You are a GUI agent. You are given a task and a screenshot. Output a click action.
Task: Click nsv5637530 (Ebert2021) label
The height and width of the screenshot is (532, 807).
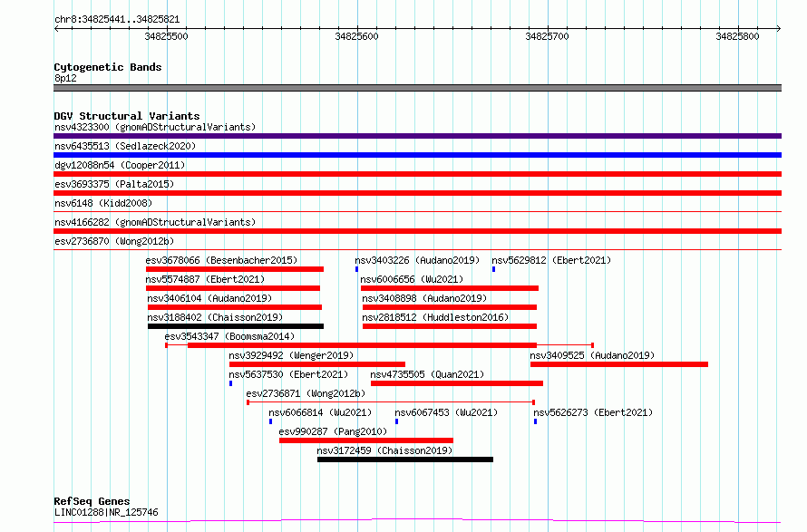click(x=288, y=374)
